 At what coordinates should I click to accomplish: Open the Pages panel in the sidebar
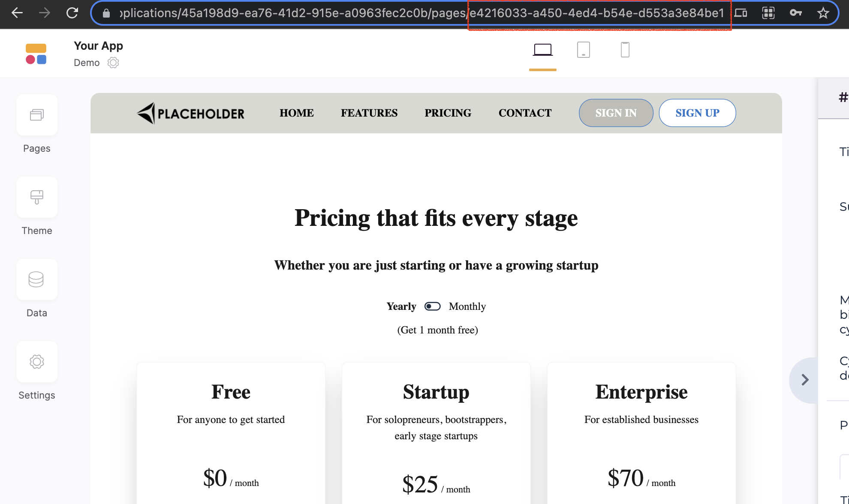pyautogui.click(x=37, y=115)
